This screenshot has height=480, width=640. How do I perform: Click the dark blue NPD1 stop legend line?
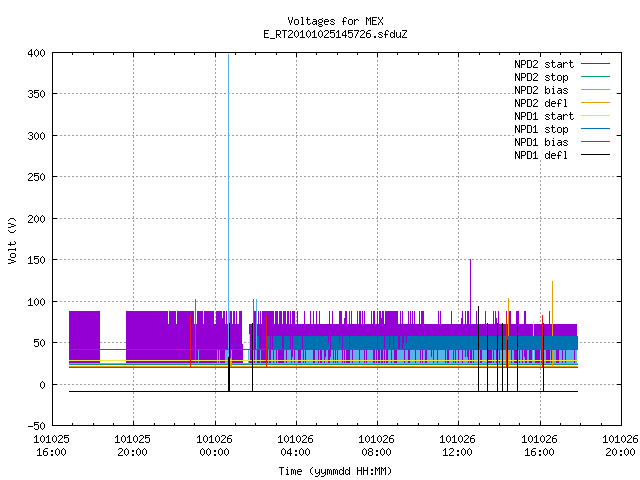click(596, 129)
